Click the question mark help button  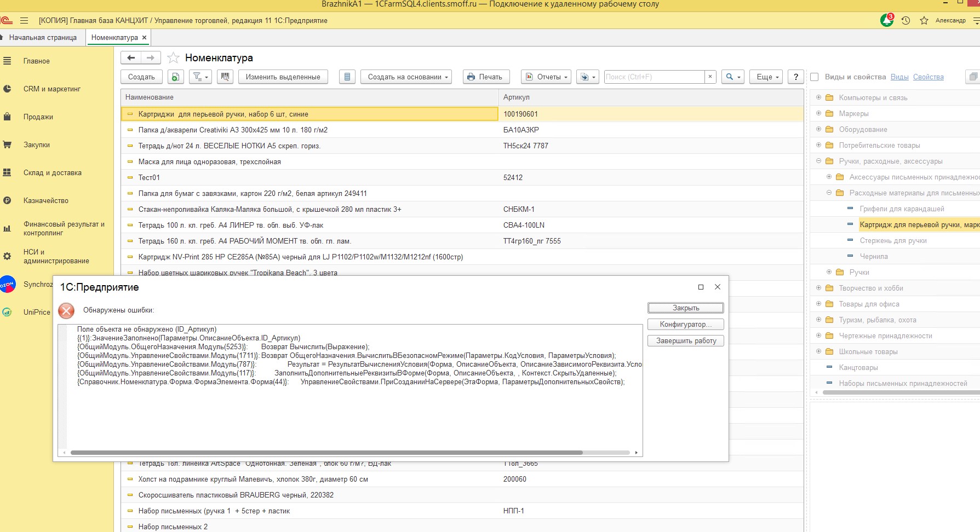[796, 77]
